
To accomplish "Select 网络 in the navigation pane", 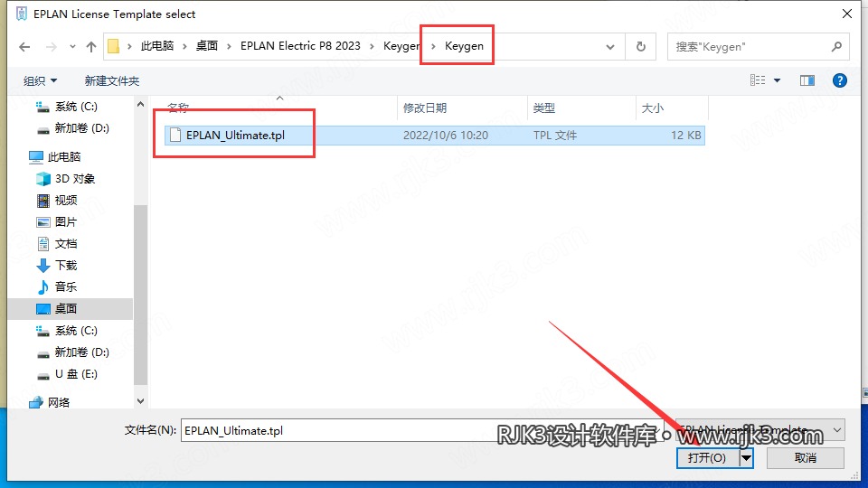I will 58,402.
